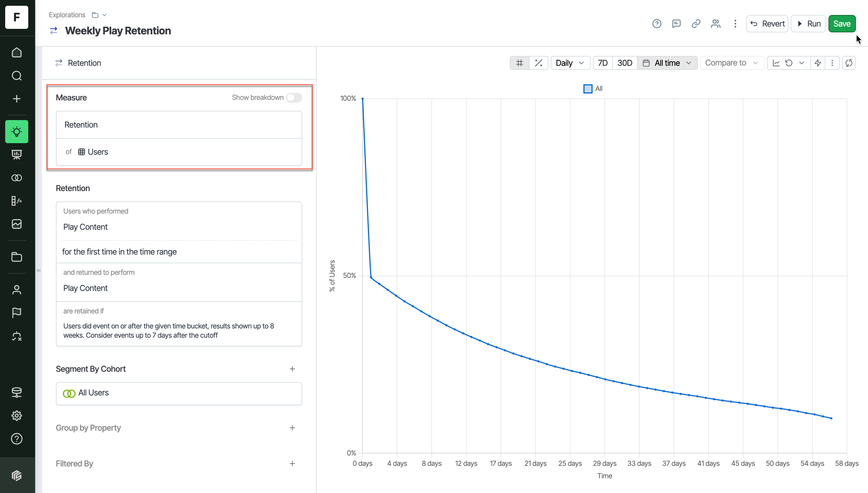Open the user profile sidebar icon

16,290
